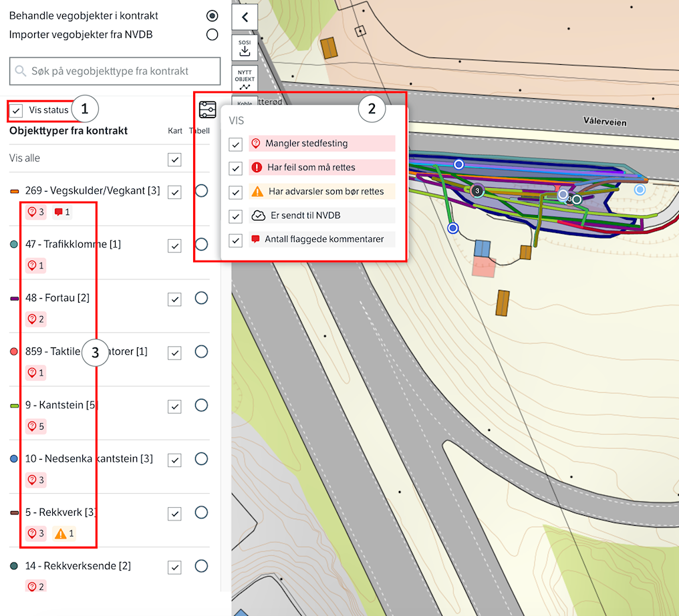Click the blue circle marker on map
The height and width of the screenshot is (616, 679).
pos(453,228)
